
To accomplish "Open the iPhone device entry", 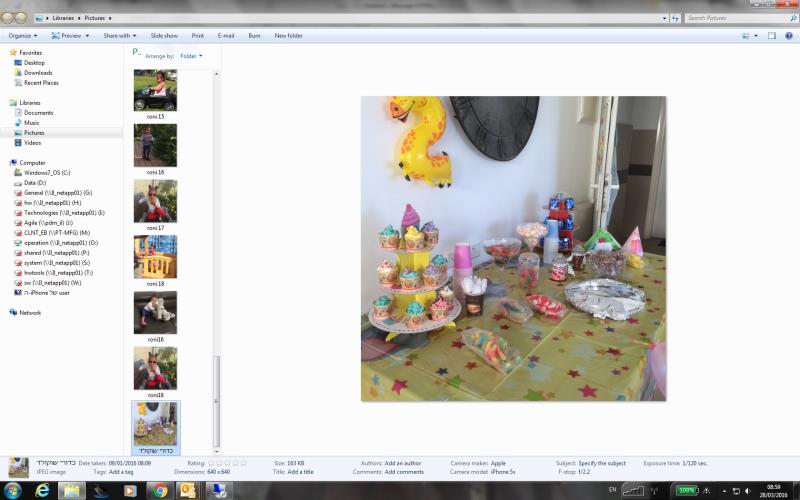I will point(46,293).
